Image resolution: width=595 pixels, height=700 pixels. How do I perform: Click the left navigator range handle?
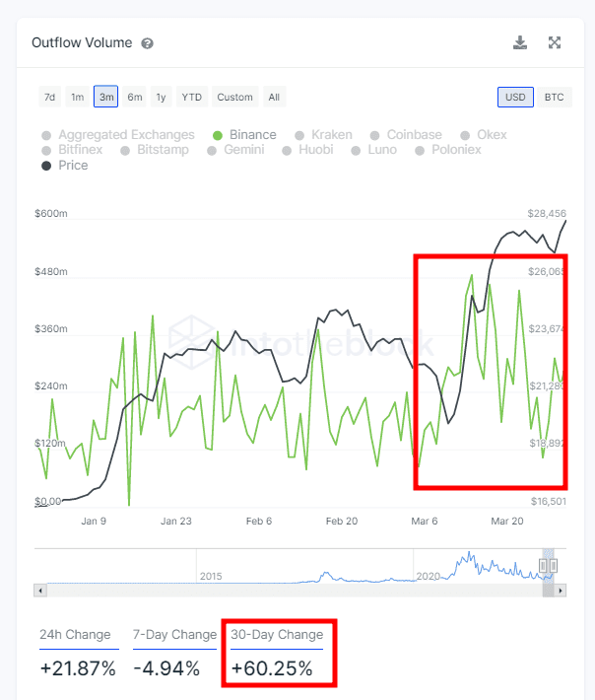[543, 566]
